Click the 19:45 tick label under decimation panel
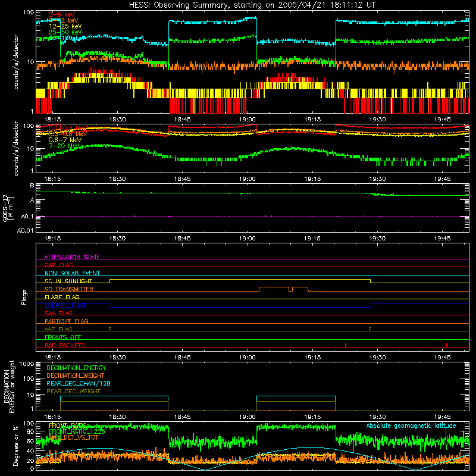 [x=442, y=416]
